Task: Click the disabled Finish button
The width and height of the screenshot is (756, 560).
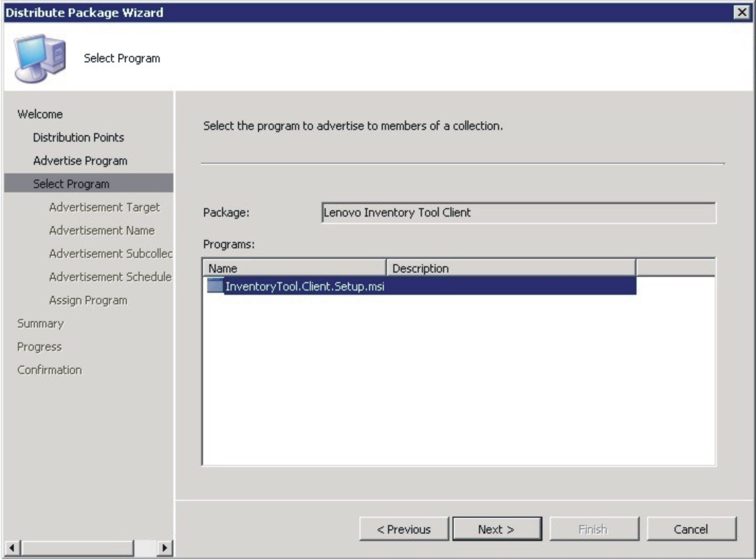Action: pos(594,529)
